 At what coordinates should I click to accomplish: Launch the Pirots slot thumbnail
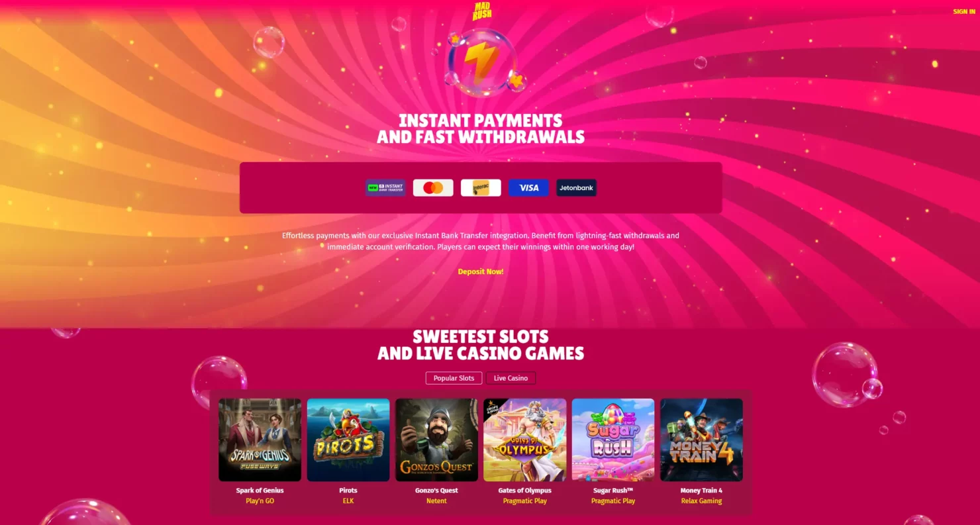tap(348, 440)
